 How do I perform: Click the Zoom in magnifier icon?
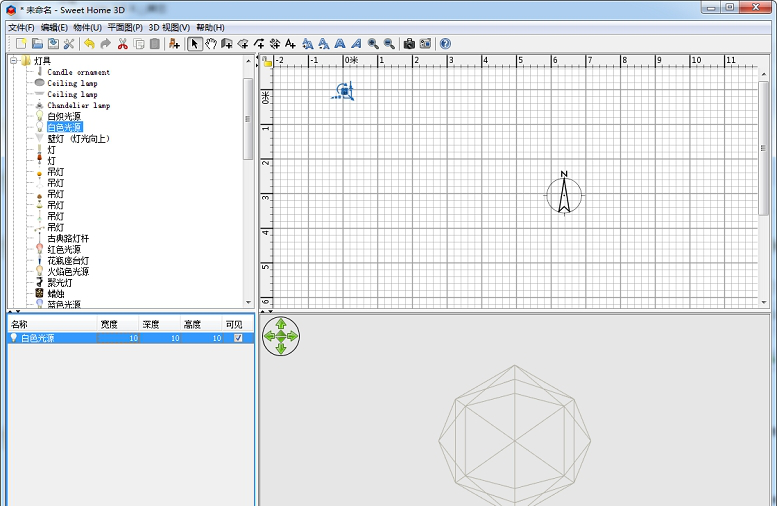coord(373,44)
